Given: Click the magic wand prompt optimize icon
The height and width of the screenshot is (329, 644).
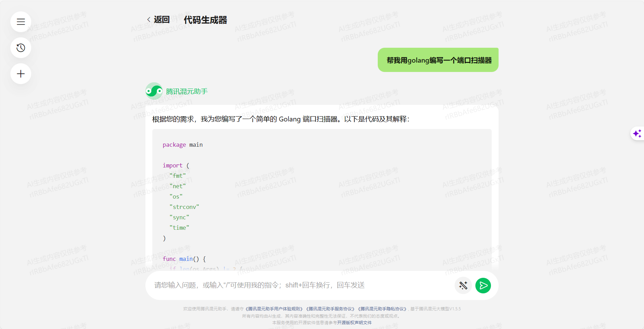Looking at the screenshot, I should pos(463,285).
